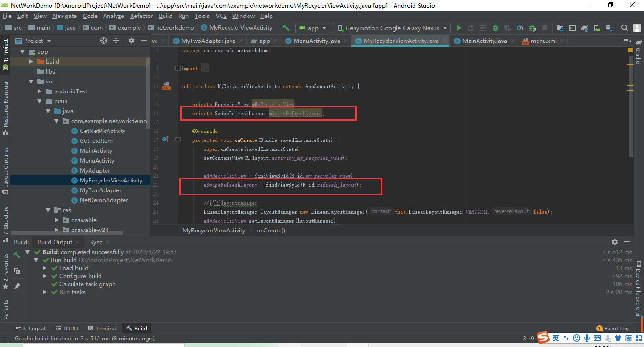
Task: Select MenuActivity in the Project tree
Action: point(97,160)
